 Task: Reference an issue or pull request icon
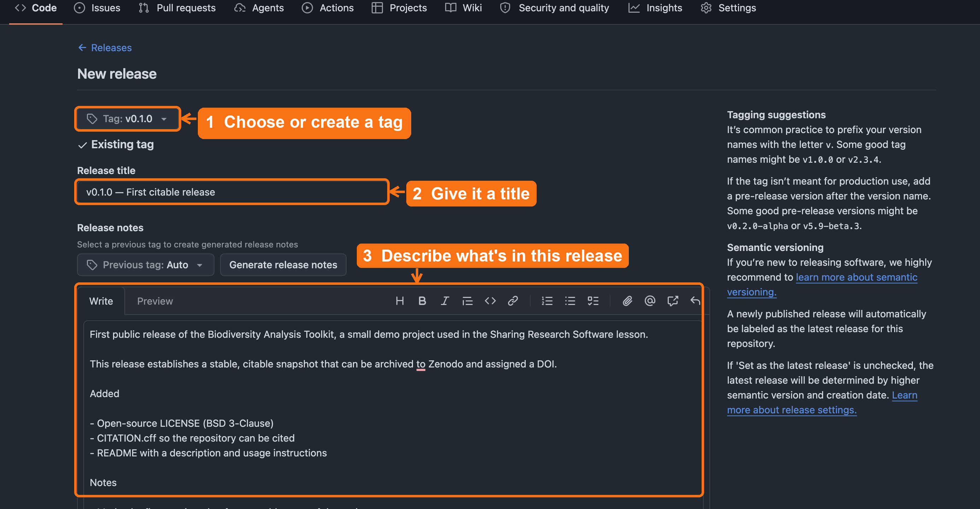click(x=673, y=301)
